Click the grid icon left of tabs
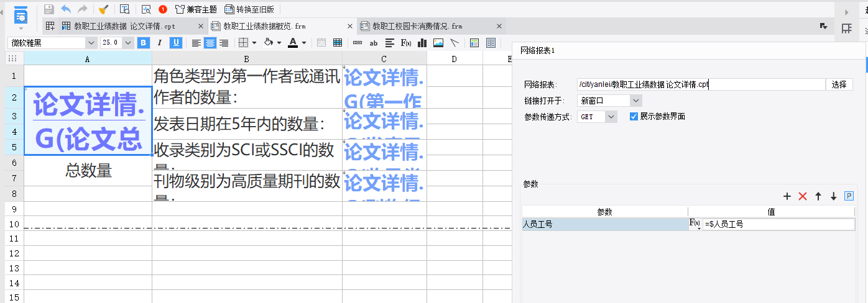This screenshot has width=868, height=303. click(50, 26)
